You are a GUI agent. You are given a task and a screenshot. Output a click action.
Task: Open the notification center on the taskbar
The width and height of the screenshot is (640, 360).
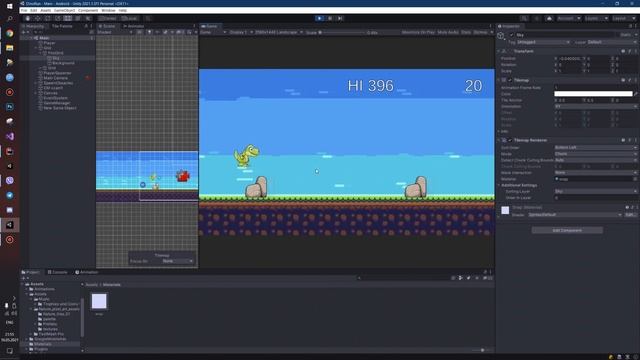pos(9,351)
